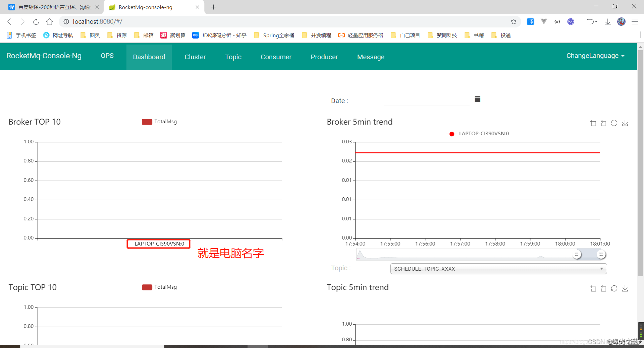Open the Message page
This screenshot has width=644, height=348.
click(x=371, y=57)
